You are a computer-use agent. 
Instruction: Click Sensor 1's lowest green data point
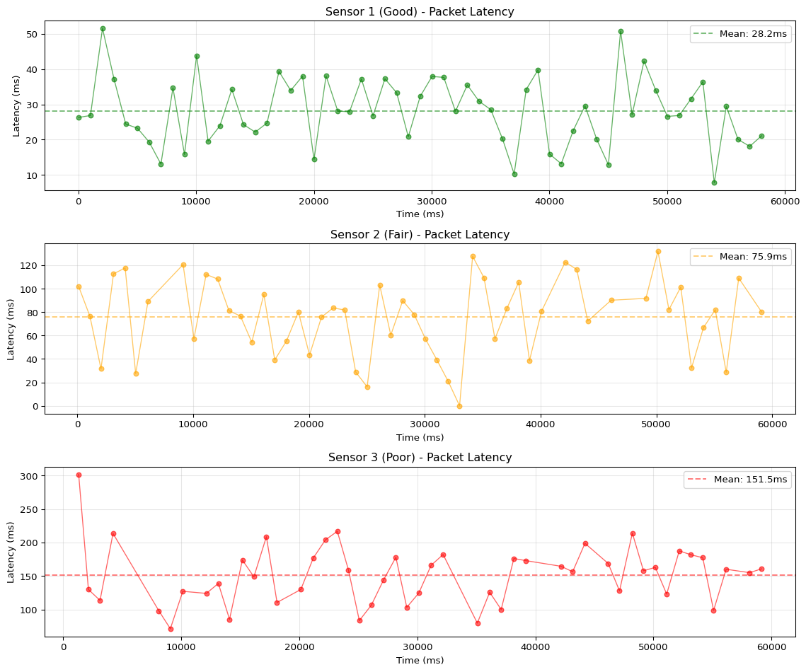(x=714, y=183)
